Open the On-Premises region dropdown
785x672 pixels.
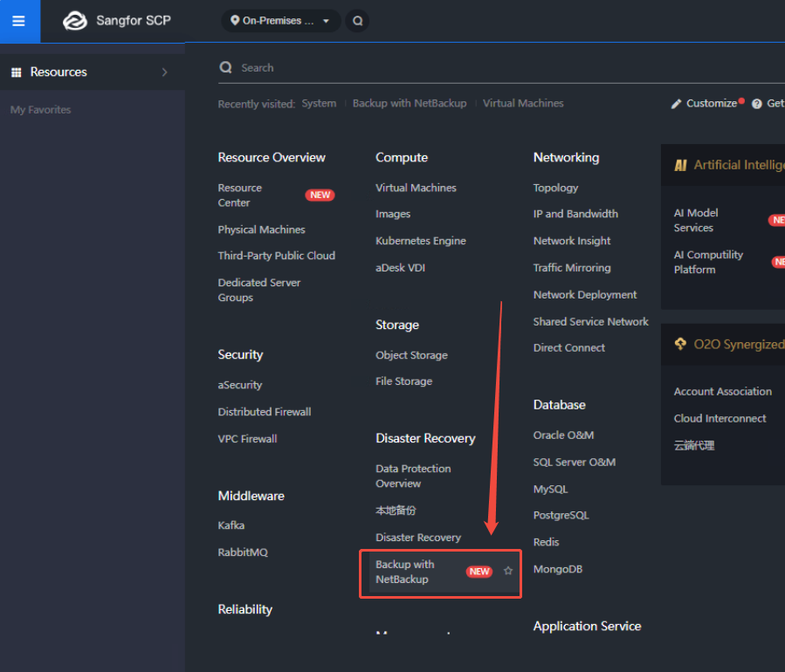281,21
